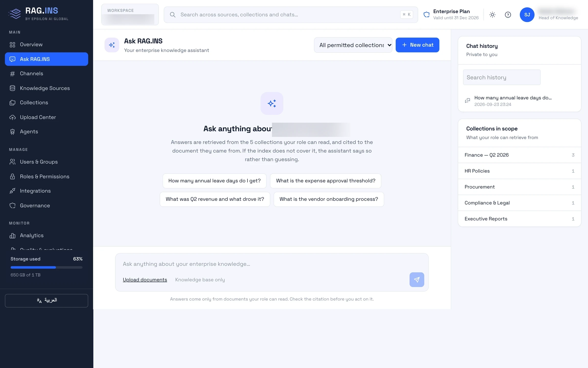Open Upload Center menu item

[x=47, y=117]
